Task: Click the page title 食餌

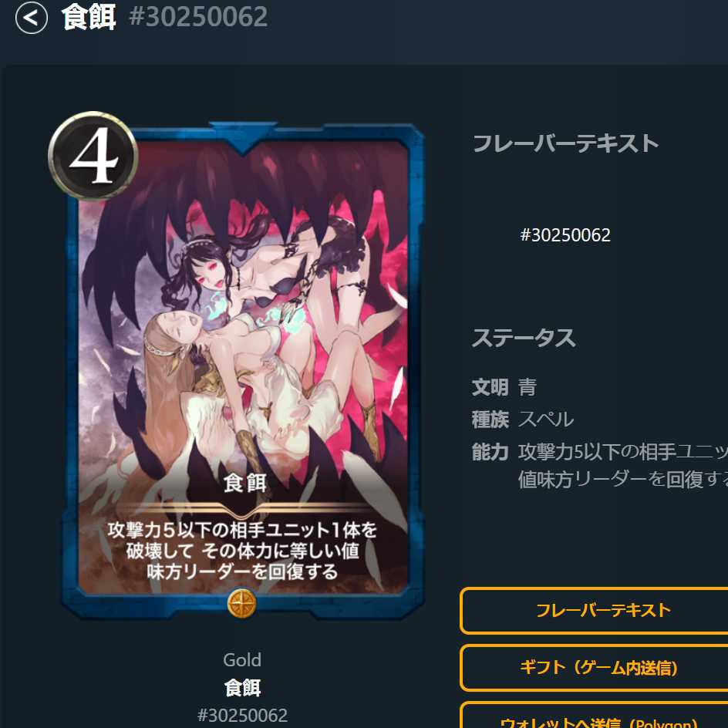Action: 89,17
